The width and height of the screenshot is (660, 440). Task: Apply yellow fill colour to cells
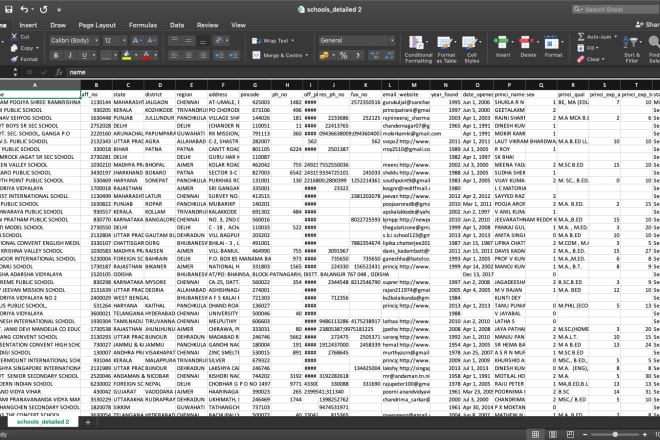pyautogui.click(x=126, y=55)
